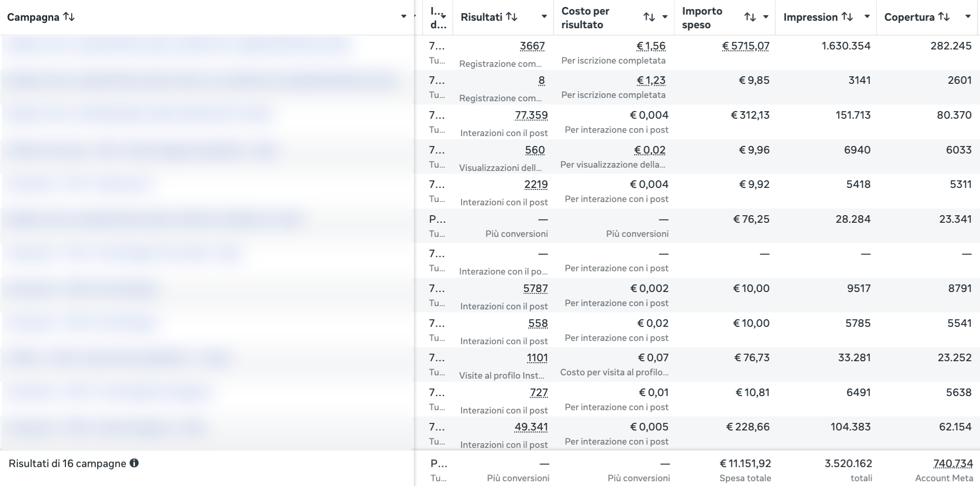Click the 28.284 impressions cell
The height and width of the screenshot is (486, 980).
(853, 219)
